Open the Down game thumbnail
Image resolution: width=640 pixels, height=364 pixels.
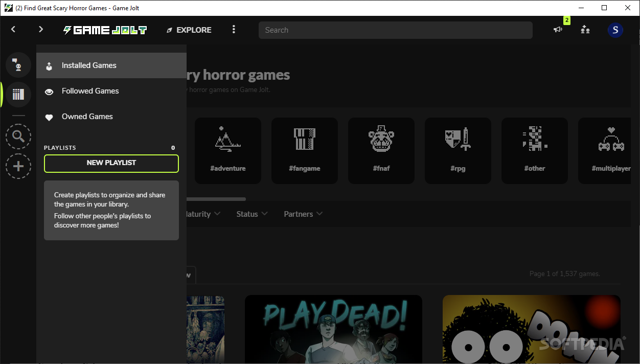coord(532,329)
